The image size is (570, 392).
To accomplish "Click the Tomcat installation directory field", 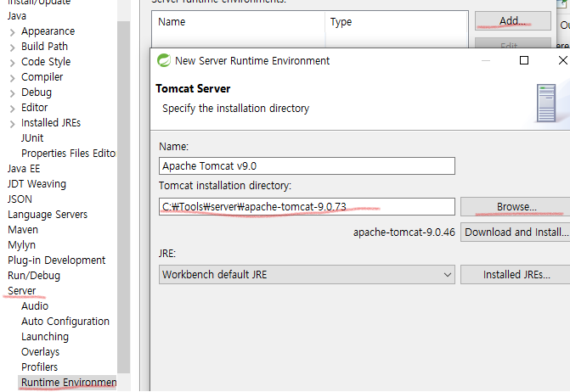I will click(307, 206).
